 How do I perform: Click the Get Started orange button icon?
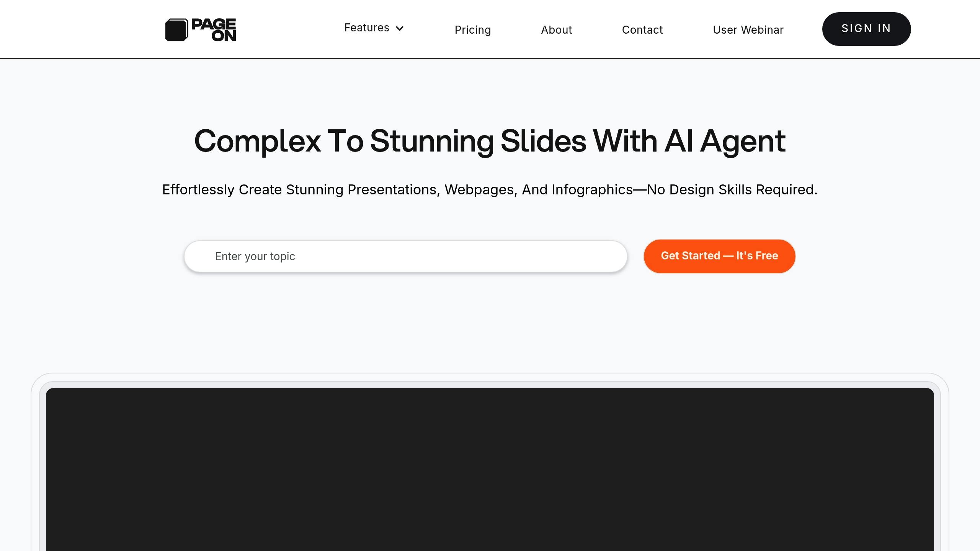click(720, 256)
